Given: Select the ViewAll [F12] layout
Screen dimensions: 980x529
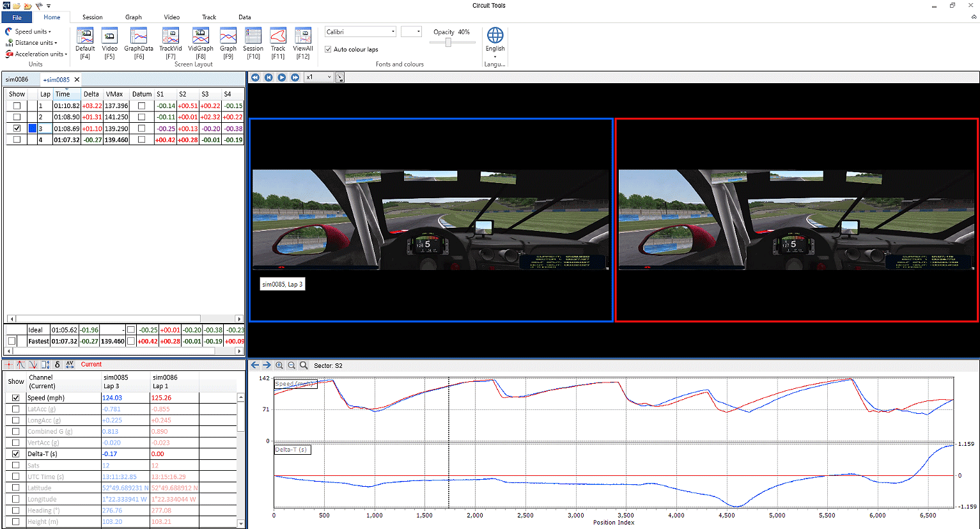Looking at the screenshot, I should coord(303,43).
